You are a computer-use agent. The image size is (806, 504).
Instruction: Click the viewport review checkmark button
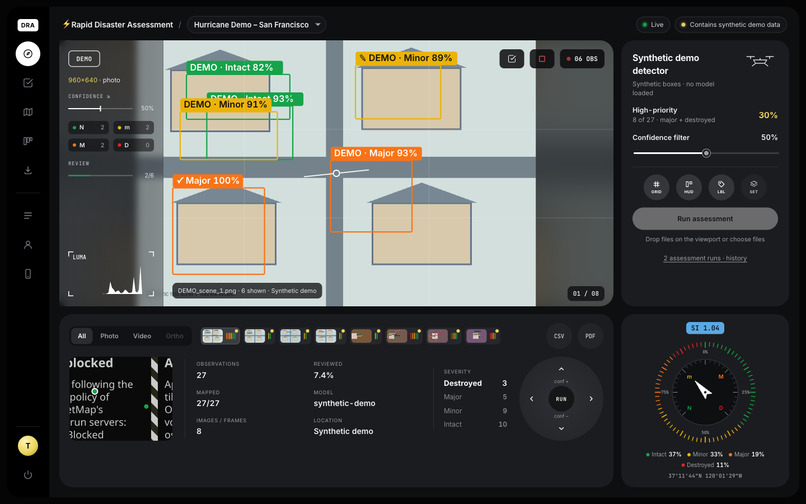point(511,59)
